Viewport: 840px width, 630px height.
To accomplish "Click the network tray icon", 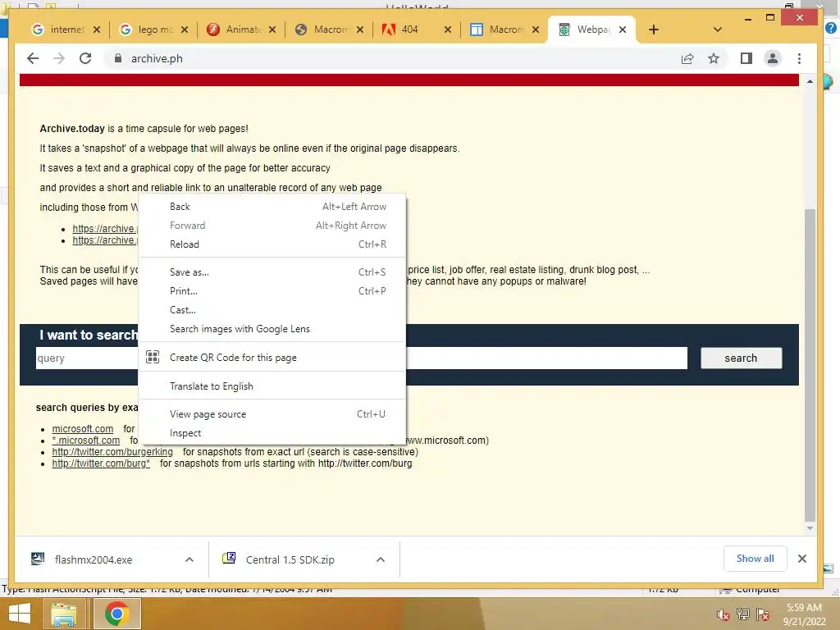I will point(743,614).
